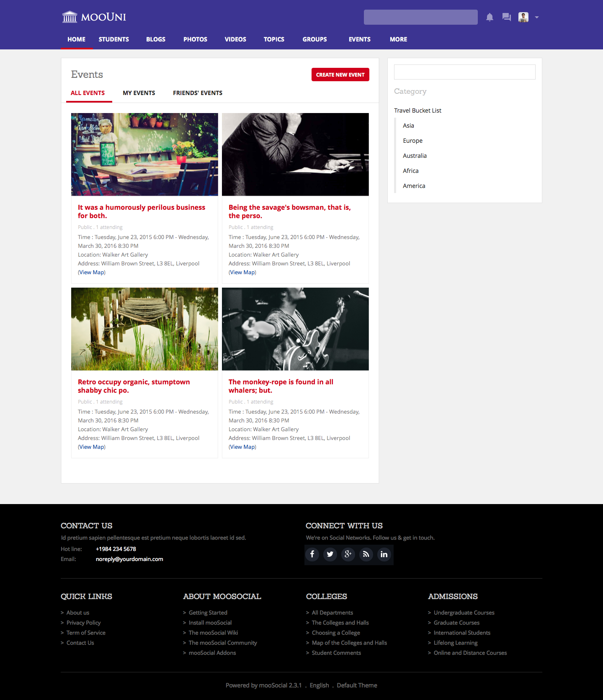Screen dimensions: 603x700
Task: Open the cafe table event thumbnail
Action: point(144,154)
